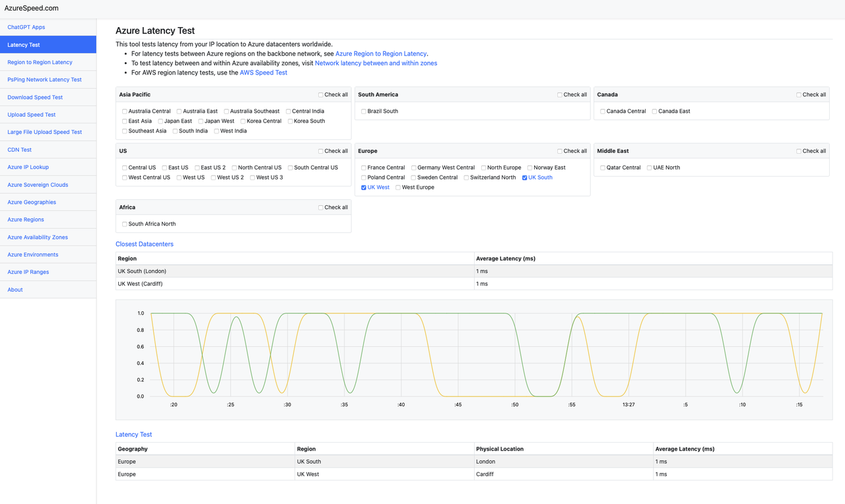Image resolution: width=845 pixels, height=504 pixels.
Task: Select Latency Test in the sidebar
Action: [48, 45]
